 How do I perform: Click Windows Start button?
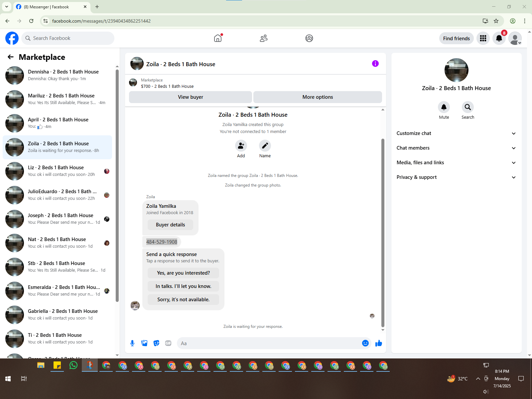8,379
